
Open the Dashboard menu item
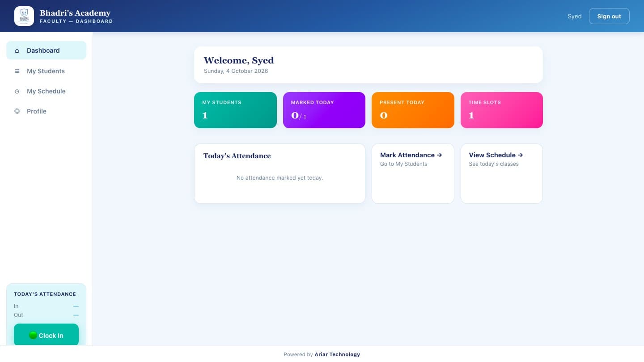coord(46,51)
